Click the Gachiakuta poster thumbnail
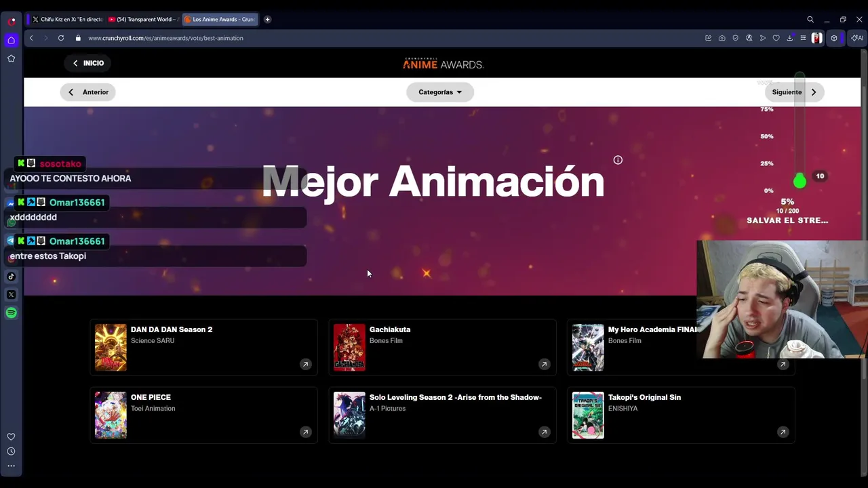The image size is (868, 488). tap(349, 348)
